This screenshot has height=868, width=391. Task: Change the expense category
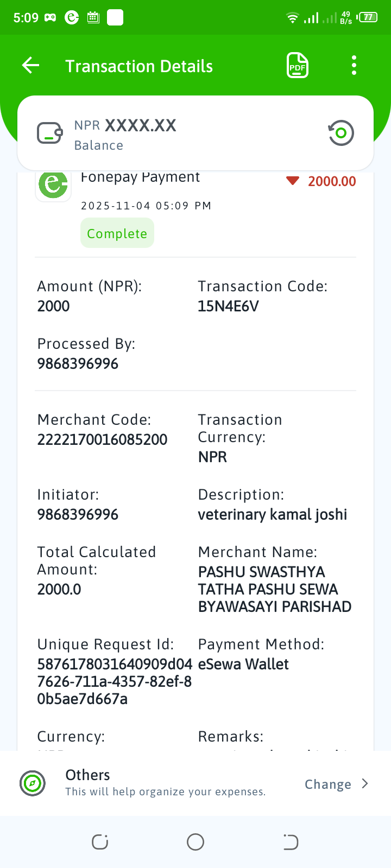point(328,784)
